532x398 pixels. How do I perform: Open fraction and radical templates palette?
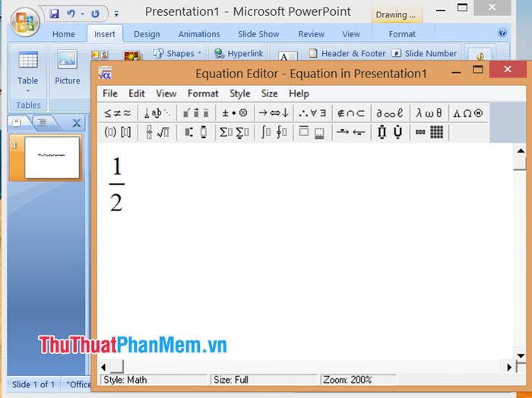pyautogui.click(x=157, y=132)
